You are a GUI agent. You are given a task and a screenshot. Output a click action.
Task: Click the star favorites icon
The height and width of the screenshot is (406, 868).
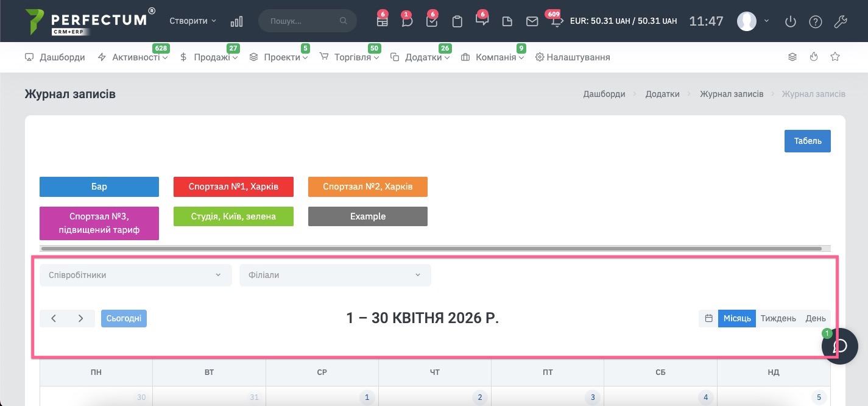(835, 57)
